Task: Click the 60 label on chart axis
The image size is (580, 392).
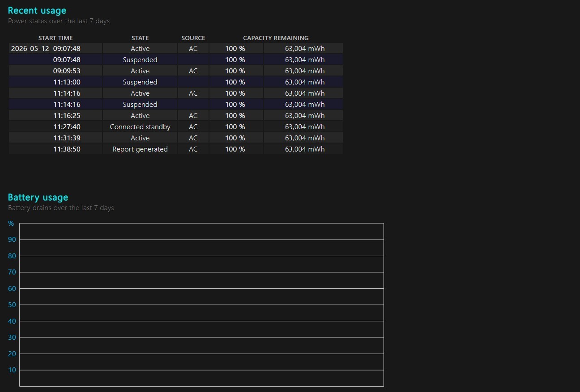Action: [12, 289]
